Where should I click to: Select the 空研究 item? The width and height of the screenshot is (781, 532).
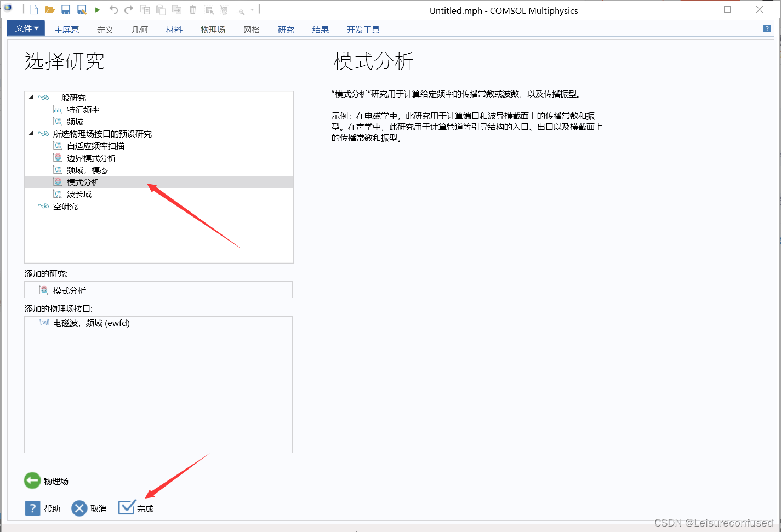(x=65, y=206)
